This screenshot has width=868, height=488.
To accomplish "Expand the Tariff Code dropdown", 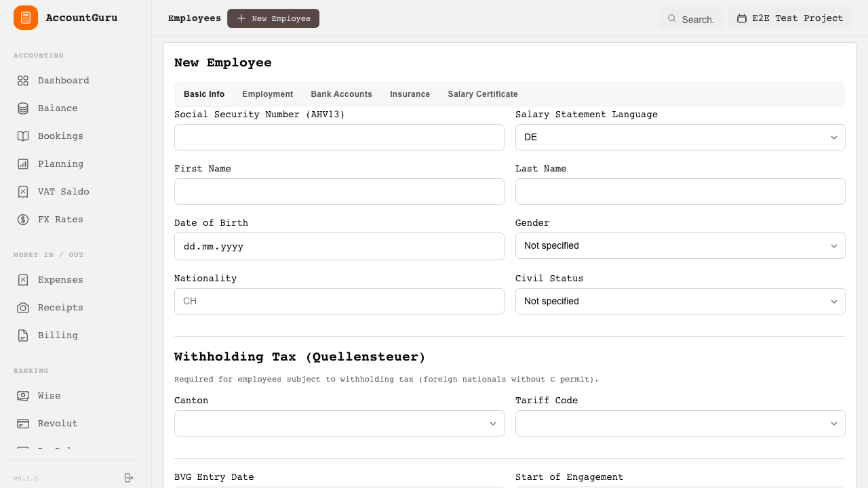I will coord(679,424).
